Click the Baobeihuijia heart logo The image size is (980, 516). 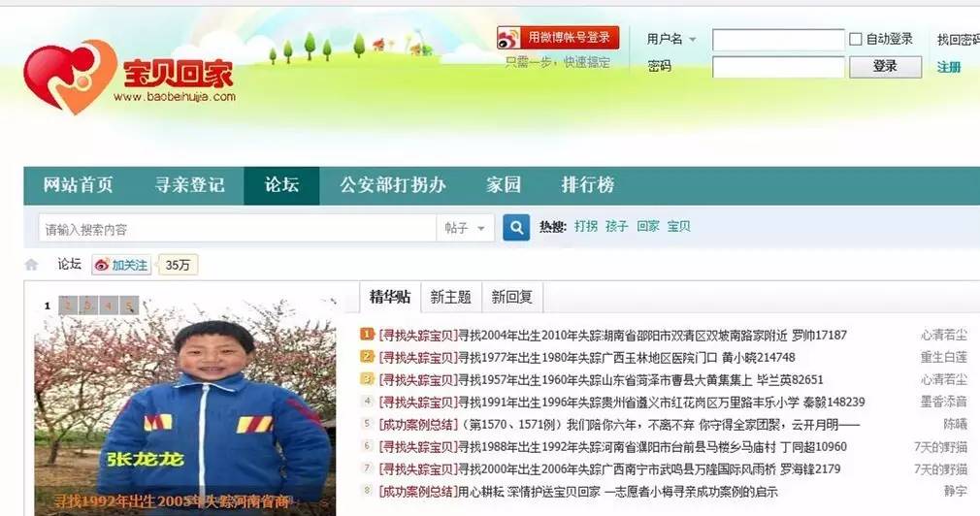pos(70,77)
